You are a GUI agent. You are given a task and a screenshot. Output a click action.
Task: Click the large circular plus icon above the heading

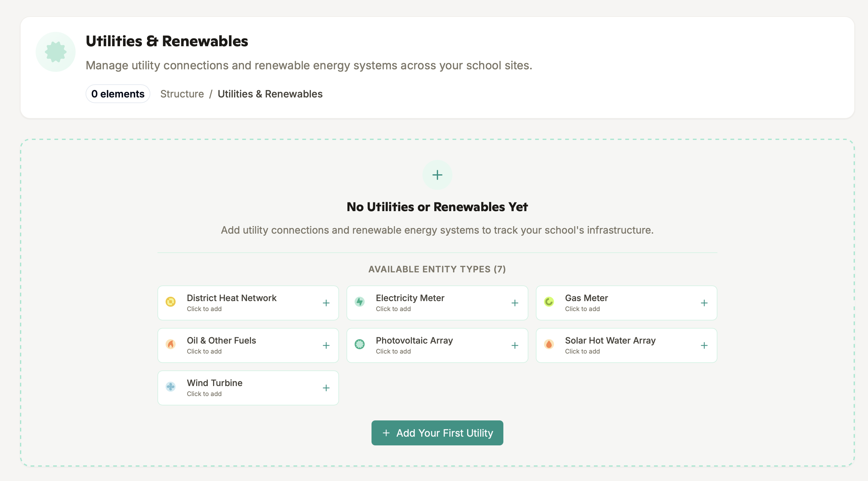pyautogui.click(x=437, y=175)
